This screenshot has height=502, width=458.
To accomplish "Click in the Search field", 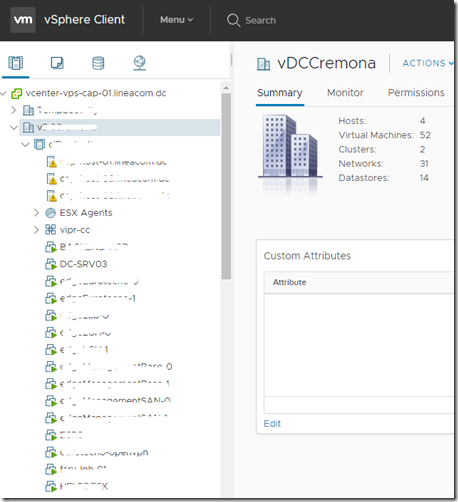I will pos(261,20).
